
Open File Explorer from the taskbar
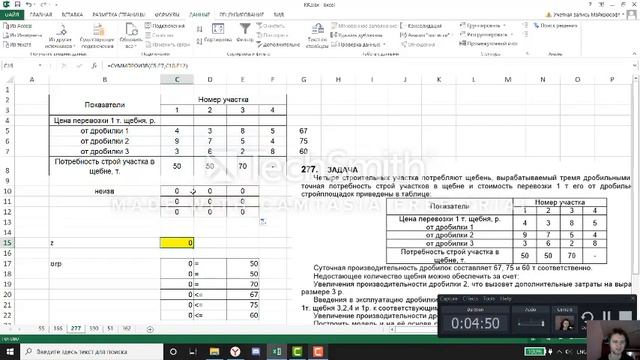214,351
